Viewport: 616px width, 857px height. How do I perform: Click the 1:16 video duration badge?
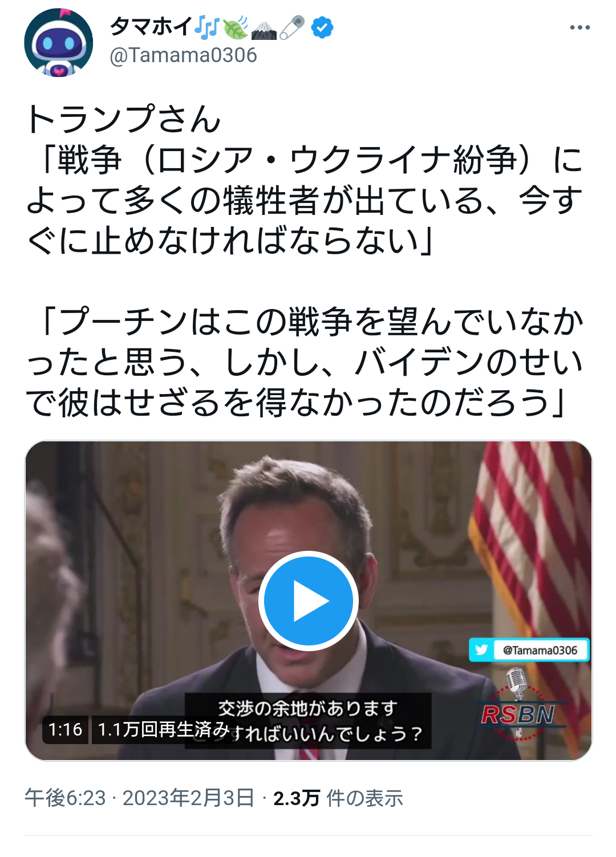[x=65, y=729]
